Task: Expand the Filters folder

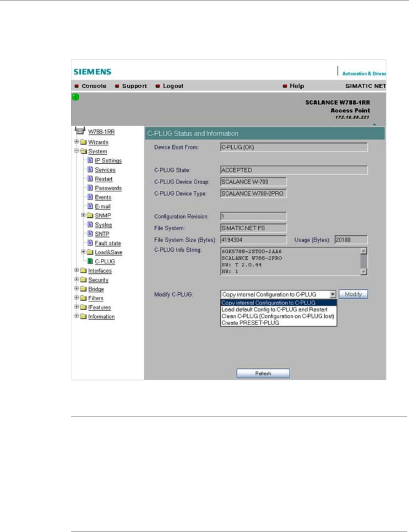Action: click(x=77, y=298)
